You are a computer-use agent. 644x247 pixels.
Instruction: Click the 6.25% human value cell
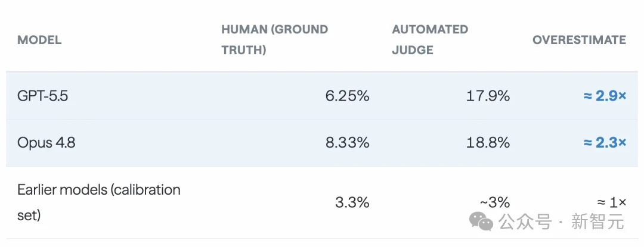click(347, 96)
